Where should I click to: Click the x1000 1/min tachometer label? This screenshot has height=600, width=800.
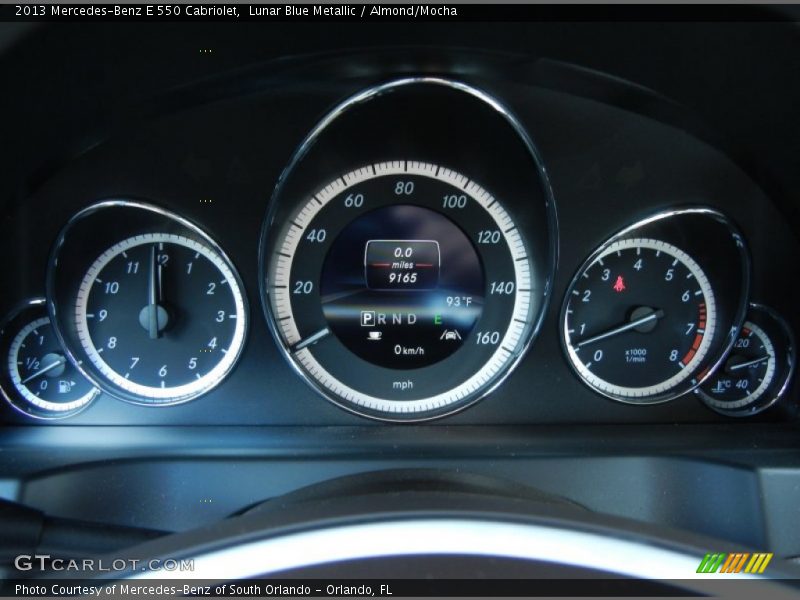point(636,356)
